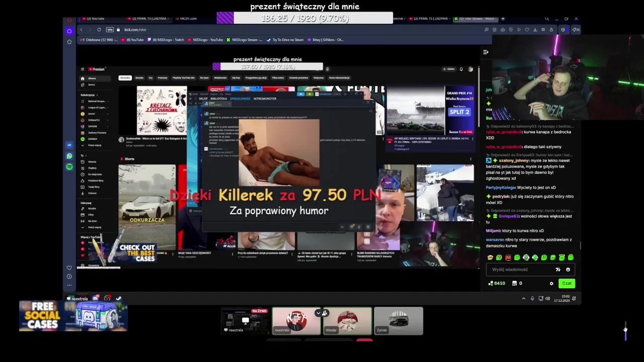Reload the kick.com page
The width and height of the screenshot is (644, 362).
click(99, 30)
